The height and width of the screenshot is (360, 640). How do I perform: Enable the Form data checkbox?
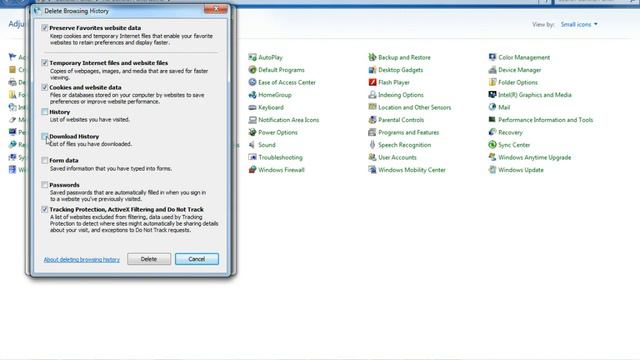[x=44, y=160]
